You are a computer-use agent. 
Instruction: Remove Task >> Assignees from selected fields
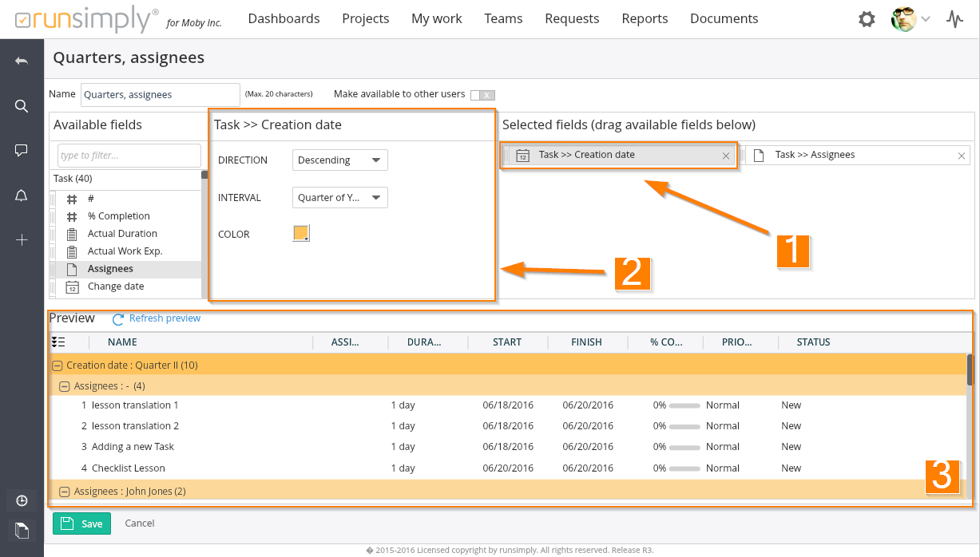pos(962,156)
